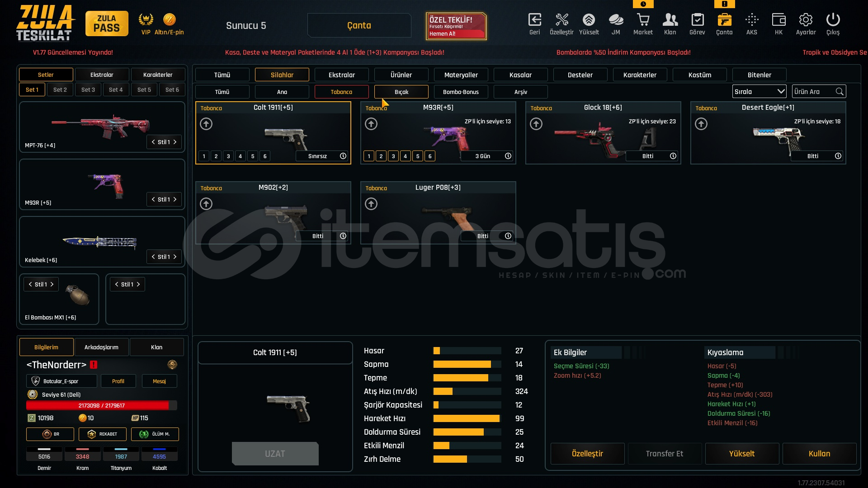Click the Geri back icon
The width and height of the screenshot is (868, 488).
534,20
